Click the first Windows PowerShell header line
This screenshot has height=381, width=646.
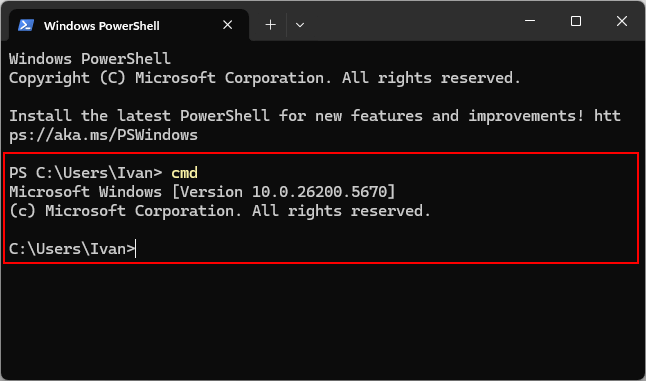click(90, 59)
